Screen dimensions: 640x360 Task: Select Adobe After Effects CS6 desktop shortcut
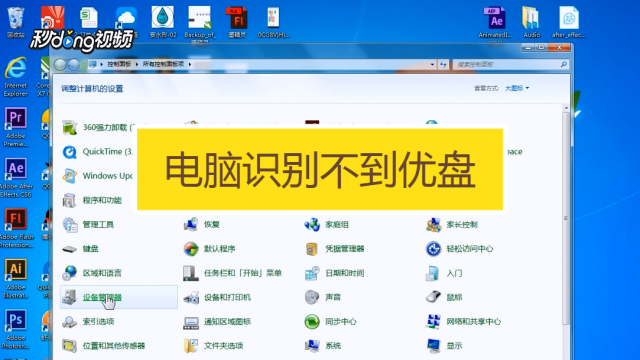pyautogui.click(x=16, y=178)
